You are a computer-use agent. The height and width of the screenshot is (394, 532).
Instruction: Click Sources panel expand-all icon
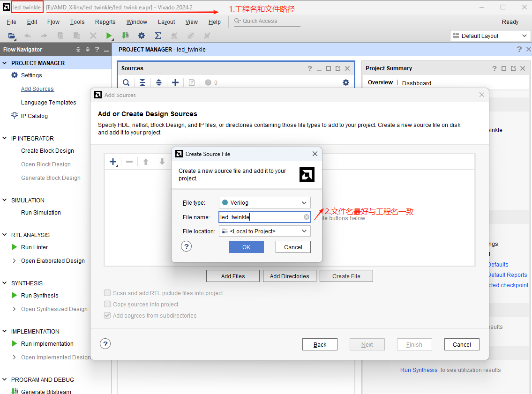pyautogui.click(x=159, y=82)
